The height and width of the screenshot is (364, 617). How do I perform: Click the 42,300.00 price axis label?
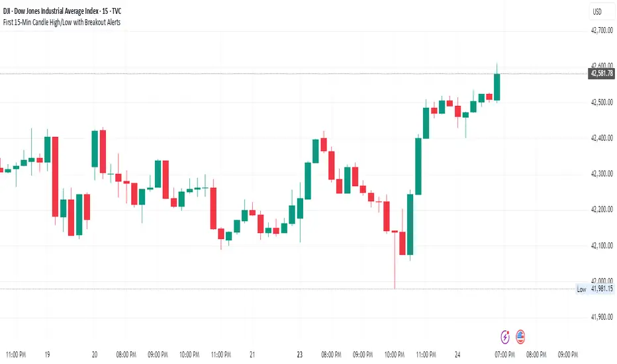601,173
